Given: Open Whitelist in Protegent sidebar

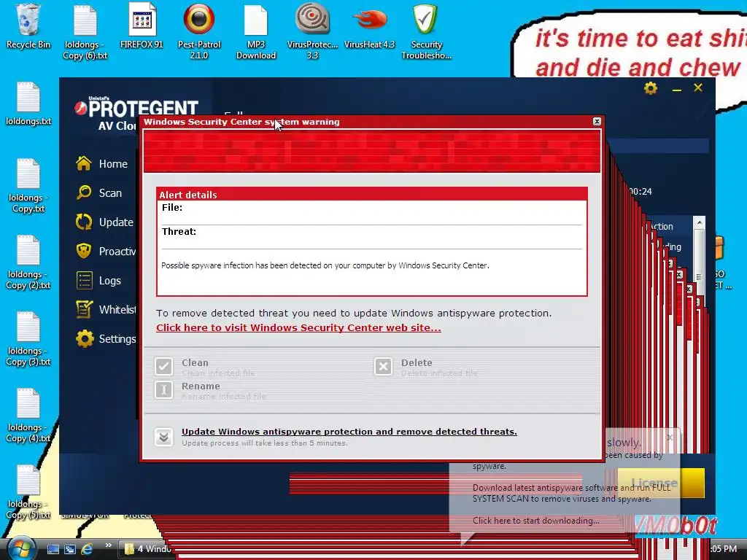Looking at the screenshot, I should pos(106,309).
